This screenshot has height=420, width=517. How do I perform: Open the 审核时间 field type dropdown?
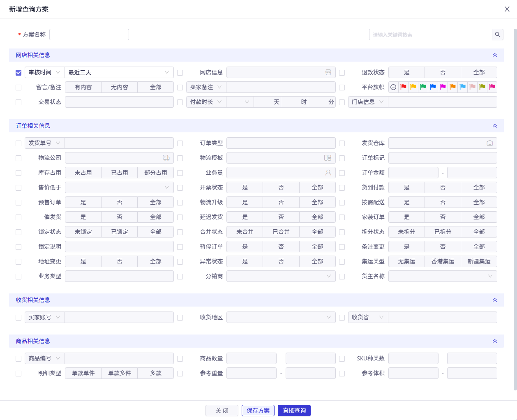click(45, 72)
